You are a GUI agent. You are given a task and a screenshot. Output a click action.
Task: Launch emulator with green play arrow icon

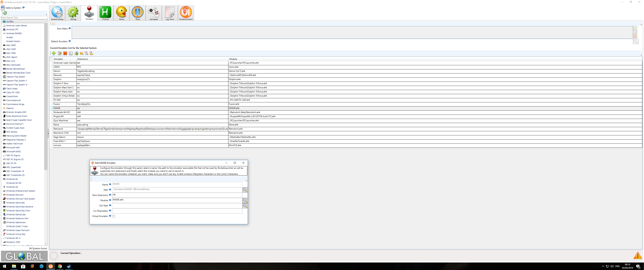[76, 53]
